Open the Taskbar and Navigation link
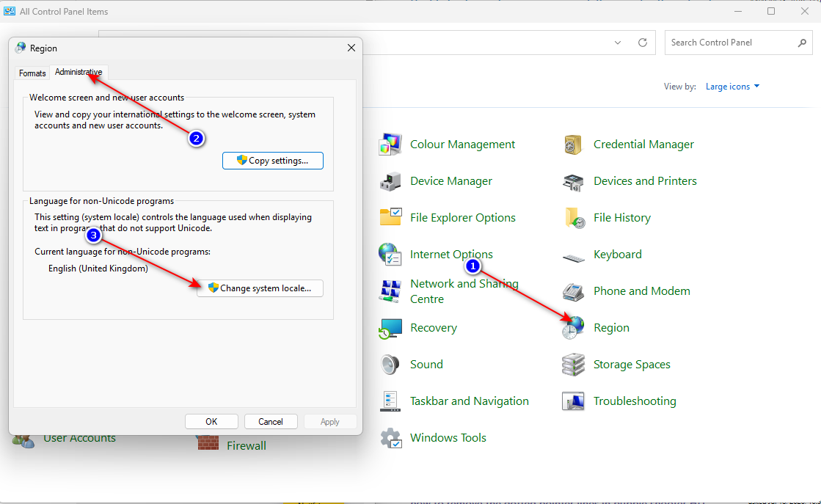 (x=469, y=401)
